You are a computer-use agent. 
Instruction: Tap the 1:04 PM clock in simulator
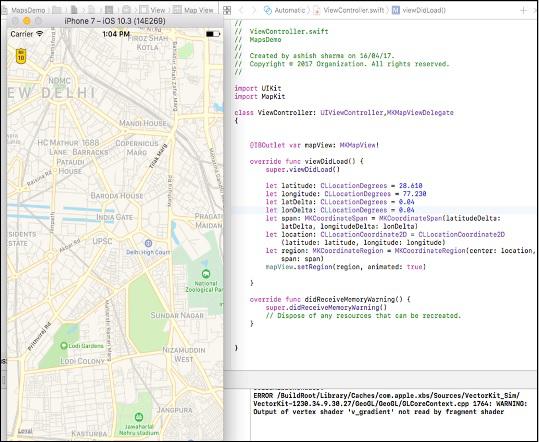click(x=116, y=34)
